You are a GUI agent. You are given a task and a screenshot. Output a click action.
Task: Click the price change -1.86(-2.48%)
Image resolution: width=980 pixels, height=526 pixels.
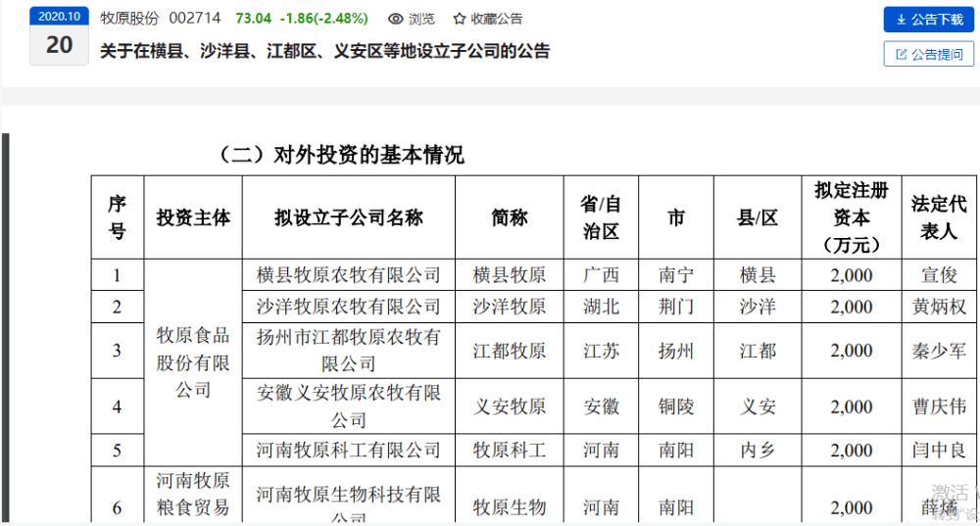tap(323, 18)
